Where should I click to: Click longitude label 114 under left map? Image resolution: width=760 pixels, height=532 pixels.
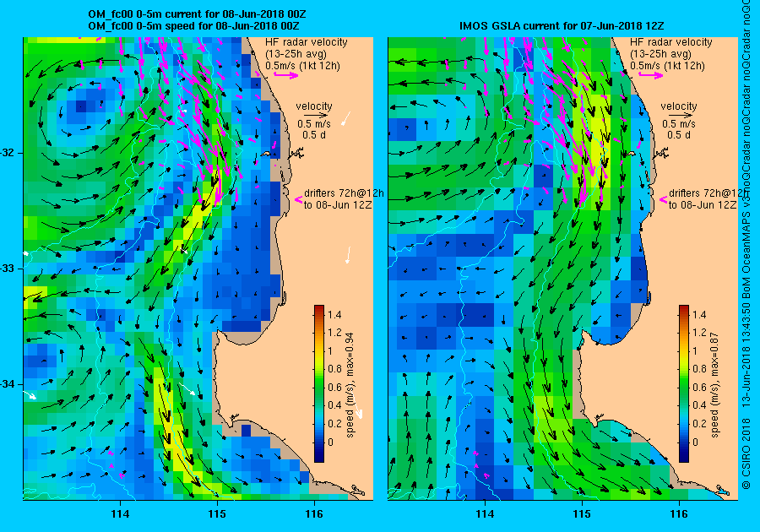point(120,514)
